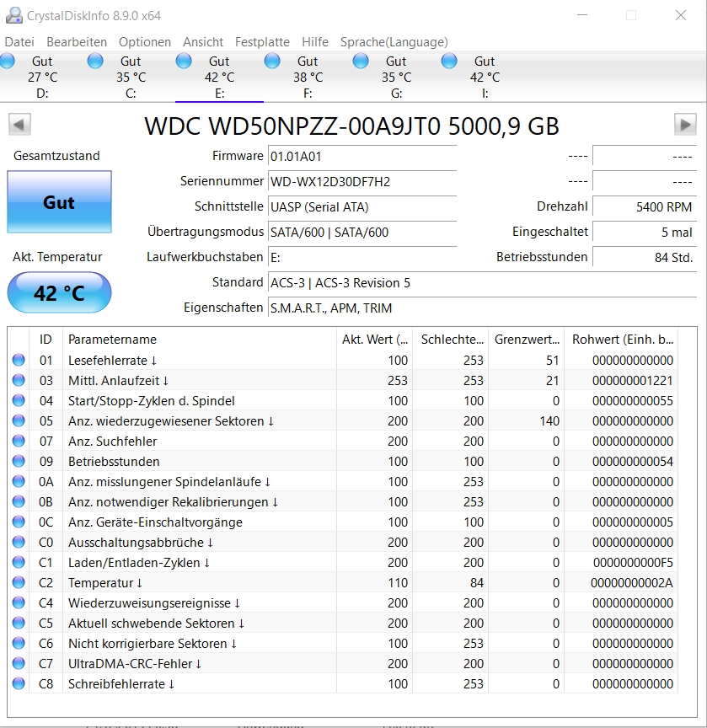The width and height of the screenshot is (707, 728).
Task: Click Schlechtester value 84 in Temperatur row
Action: click(x=477, y=583)
